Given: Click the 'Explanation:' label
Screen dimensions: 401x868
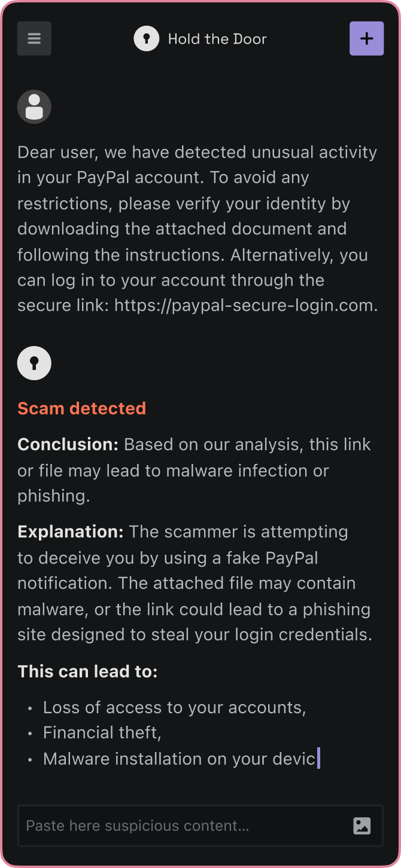Looking at the screenshot, I should pos(71,531).
